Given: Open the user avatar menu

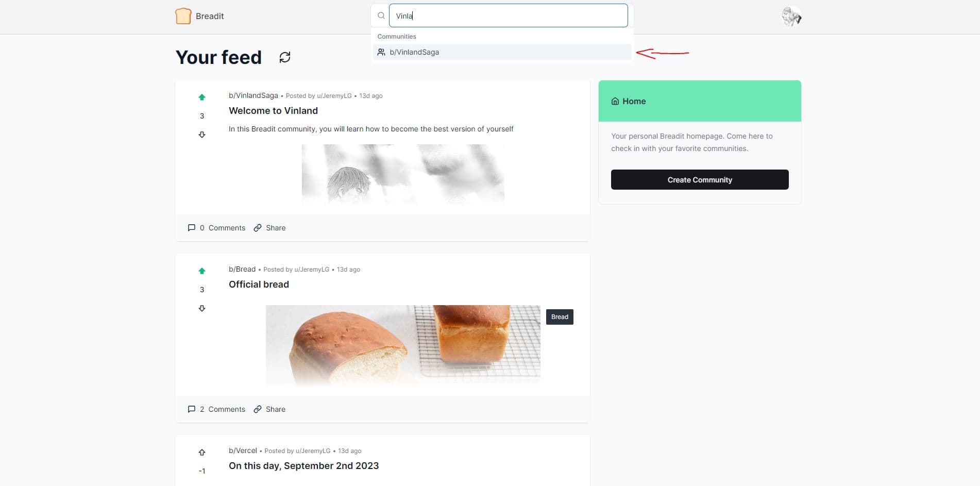Looking at the screenshot, I should (791, 16).
